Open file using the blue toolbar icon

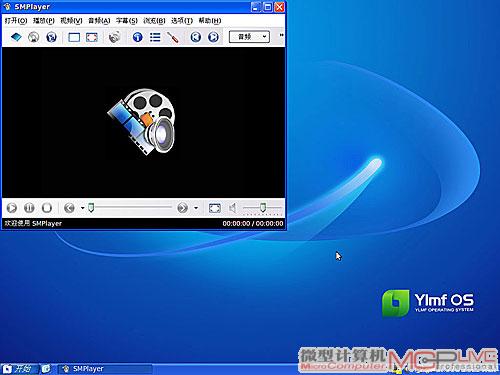click(x=16, y=37)
